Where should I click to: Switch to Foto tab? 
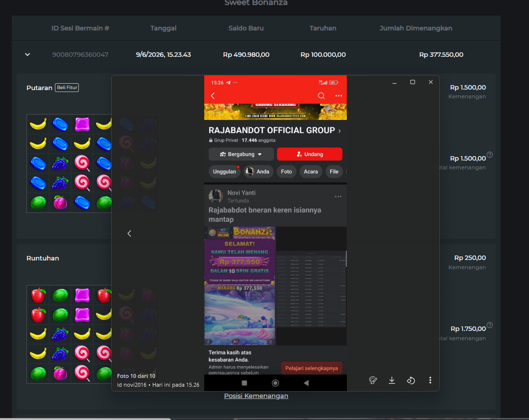(287, 171)
